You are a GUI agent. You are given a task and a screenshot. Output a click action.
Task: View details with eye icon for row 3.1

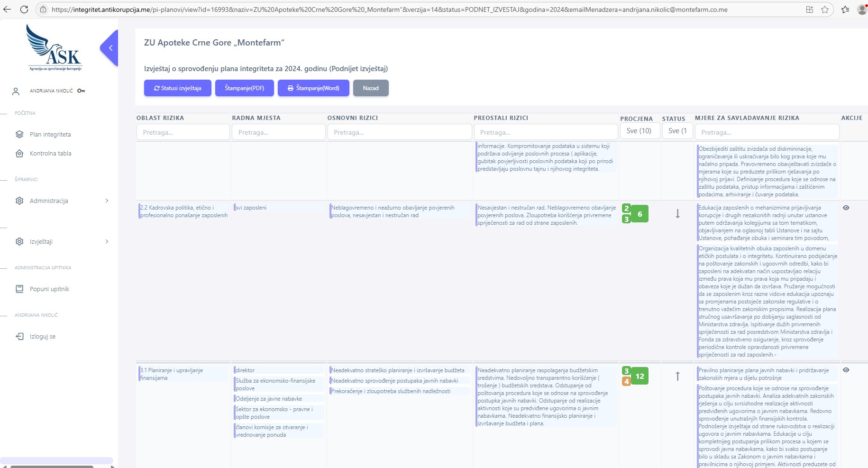[x=846, y=370]
